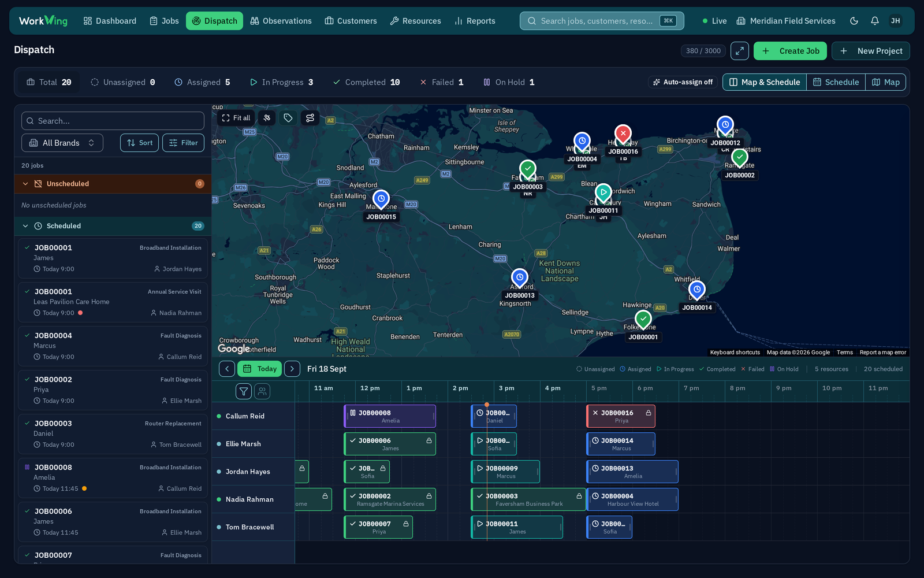Open JOB00008 Amelia job card
Image resolution: width=924 pixels, height=578 pixels.
(113, 478)
